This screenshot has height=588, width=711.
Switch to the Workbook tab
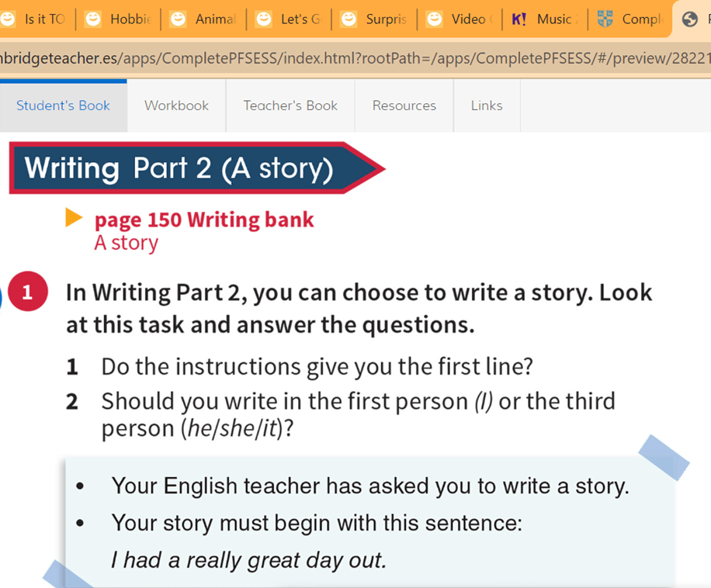pos(176,105)
